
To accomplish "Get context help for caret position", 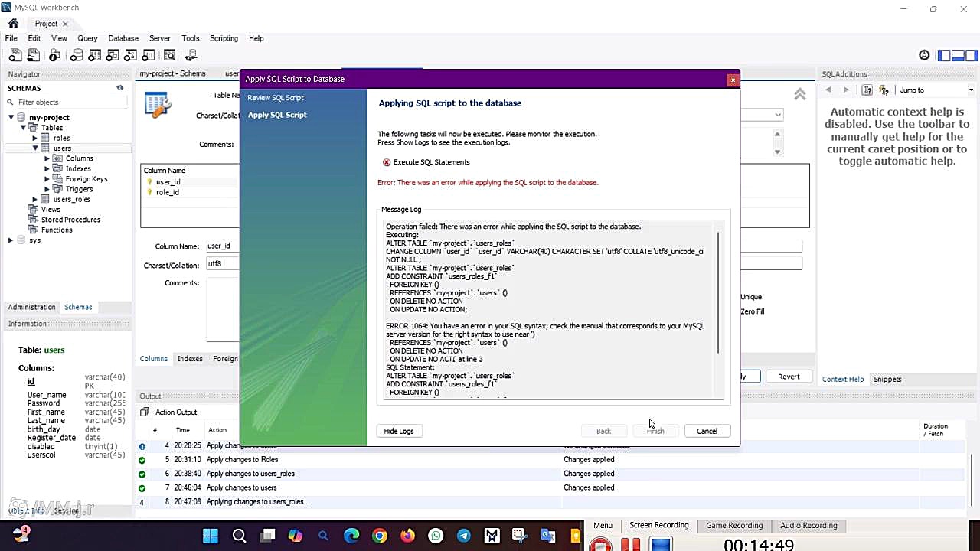I will pos(867,90).
